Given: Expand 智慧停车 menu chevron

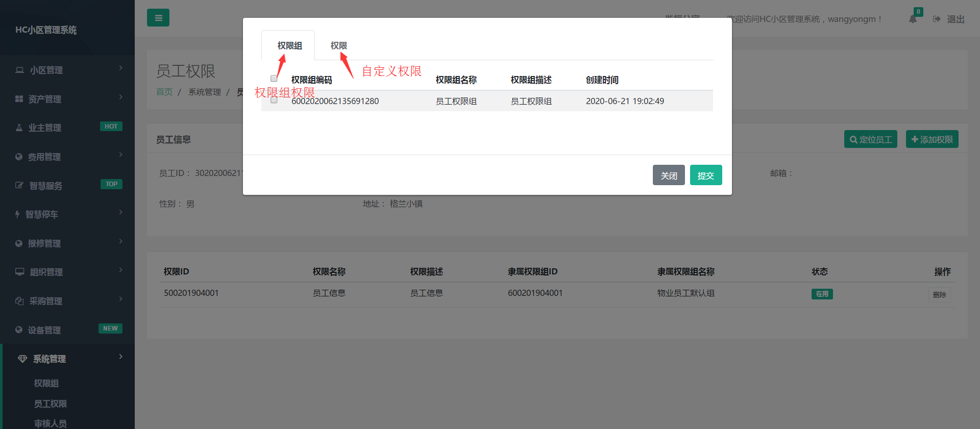Looking at the screenshot, I should [120, 212].
